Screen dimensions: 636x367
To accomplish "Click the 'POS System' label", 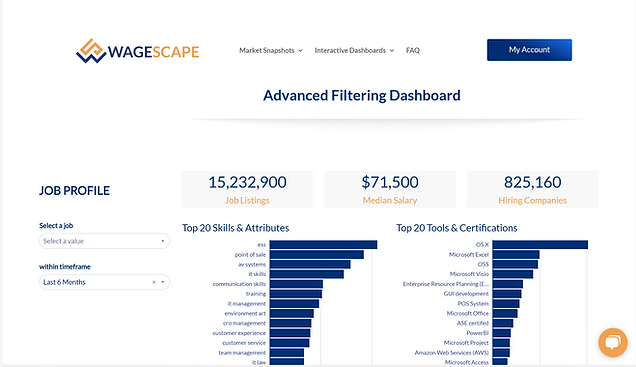I will (x=473, y=303).
